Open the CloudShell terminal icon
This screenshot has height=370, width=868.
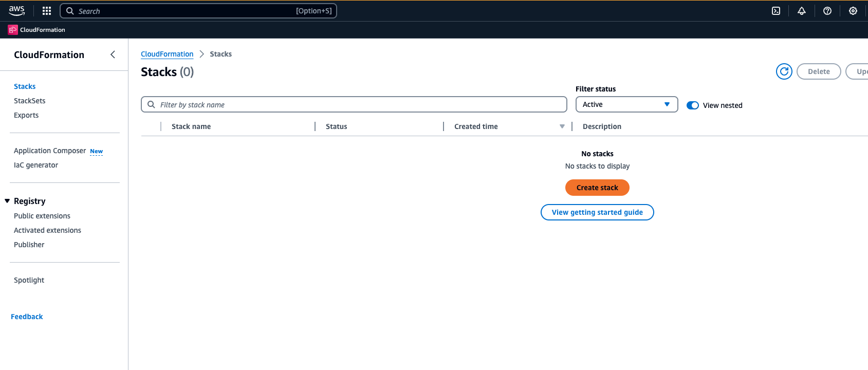(x=776, y=11)
